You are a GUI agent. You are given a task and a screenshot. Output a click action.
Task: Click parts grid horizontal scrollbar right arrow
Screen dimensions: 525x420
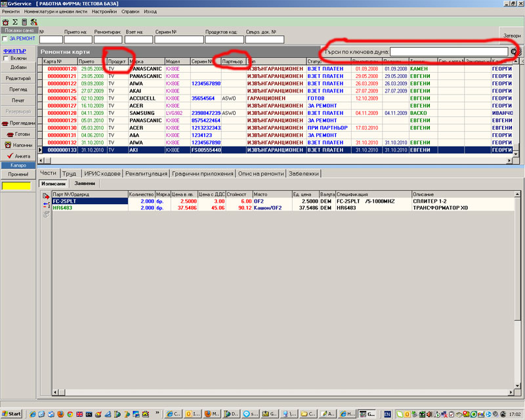(x=511, y=392)
